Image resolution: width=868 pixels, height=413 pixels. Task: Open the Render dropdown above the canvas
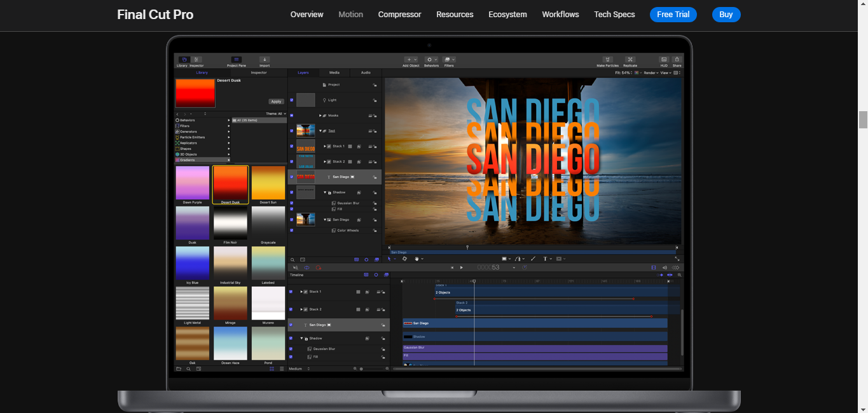coord(650,73)
